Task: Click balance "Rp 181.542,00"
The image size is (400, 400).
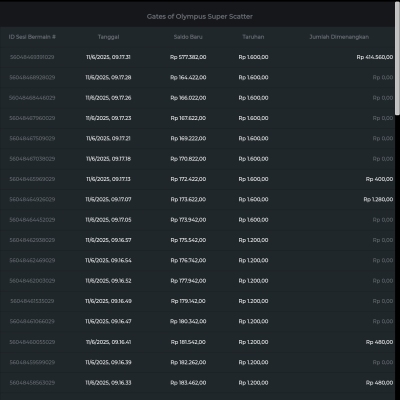Action: (x=188, y=342)
